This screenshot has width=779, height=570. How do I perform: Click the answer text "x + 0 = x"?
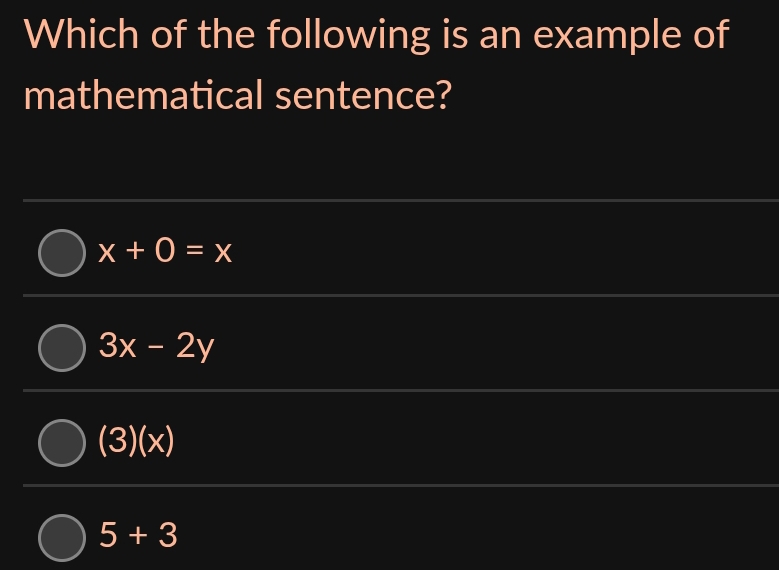[x=165, y=250]
